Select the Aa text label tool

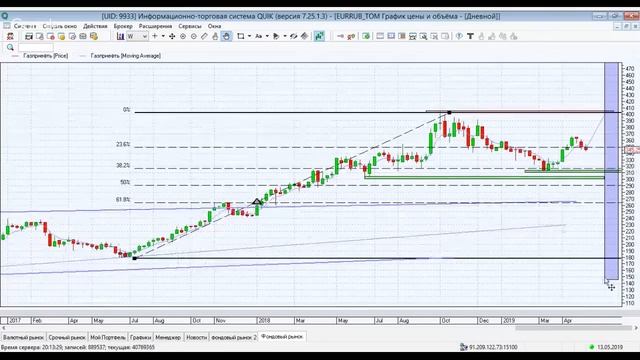point(258,36)
